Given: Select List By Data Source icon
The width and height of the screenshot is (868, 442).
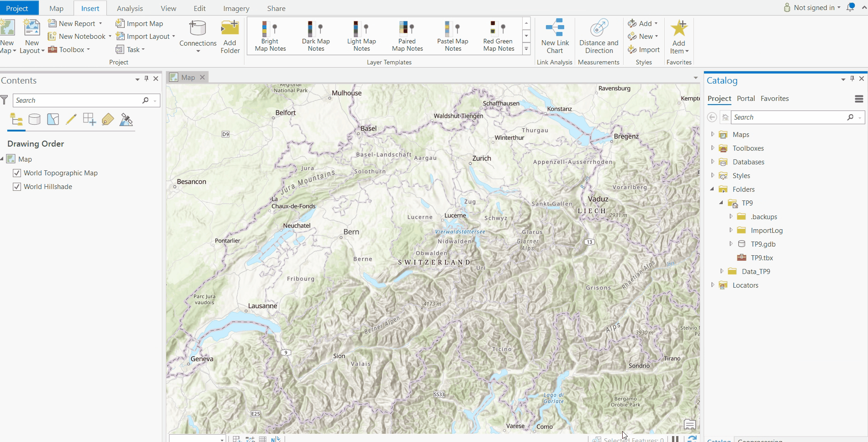Looking at the screenshot, I should point(35,120).
